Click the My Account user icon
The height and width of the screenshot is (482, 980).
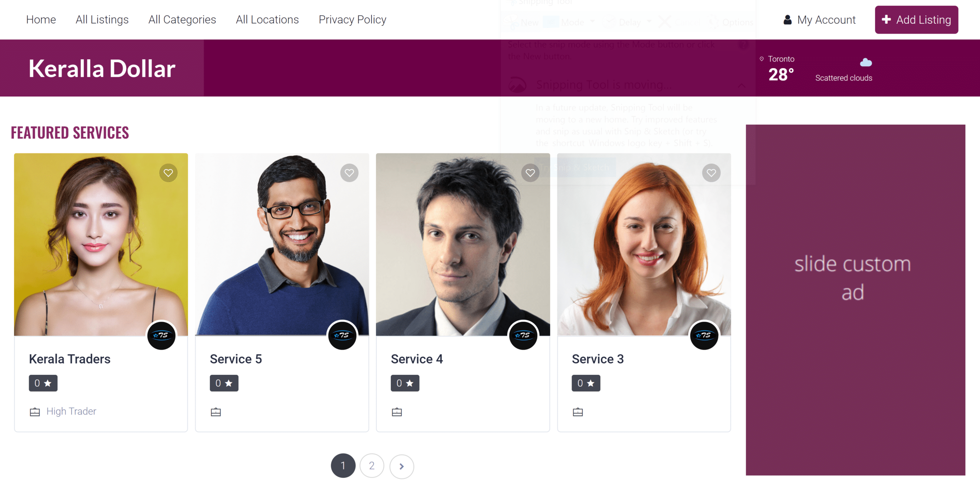(x=787, y=20)
